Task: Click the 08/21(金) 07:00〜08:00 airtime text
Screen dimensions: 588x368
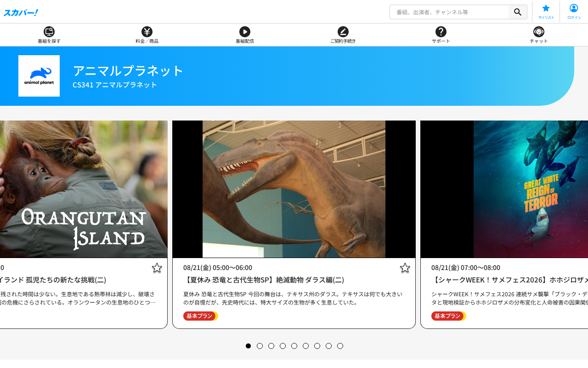Action: click(466, 268)
